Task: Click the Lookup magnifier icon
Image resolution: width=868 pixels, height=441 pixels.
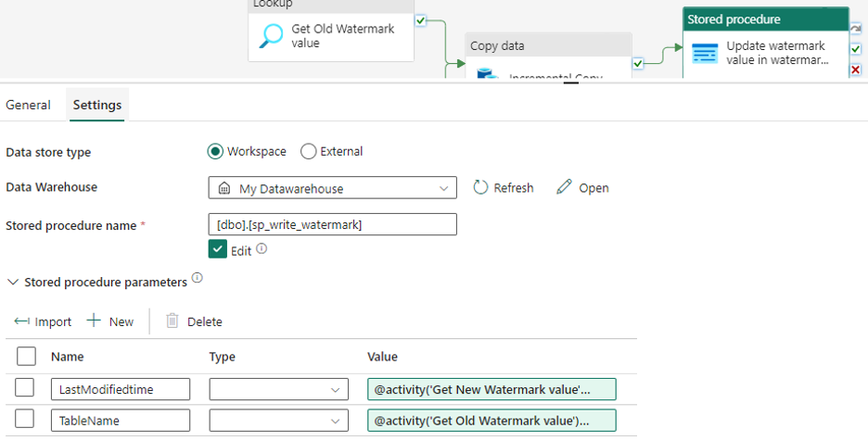Action: pos(271,36)
